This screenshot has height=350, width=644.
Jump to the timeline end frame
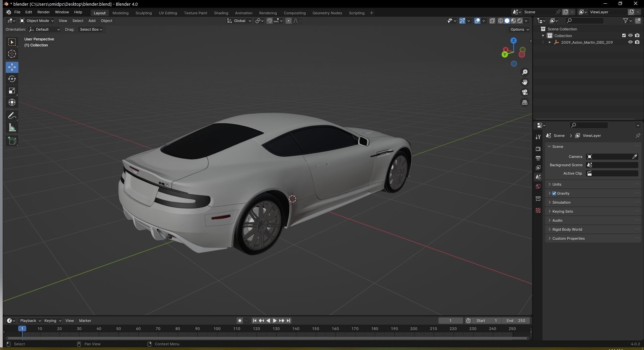(288, 321)
